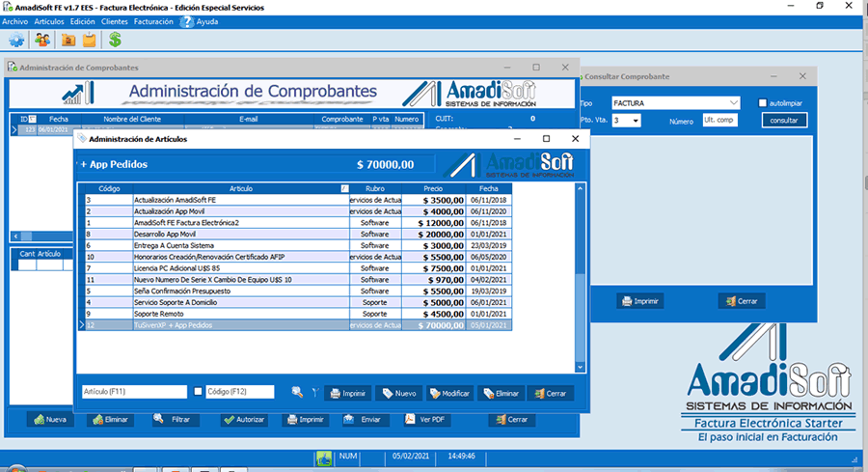
Task: Click Cerrar button in Consultar Comprobante window
Action: [x=742, y=301]
